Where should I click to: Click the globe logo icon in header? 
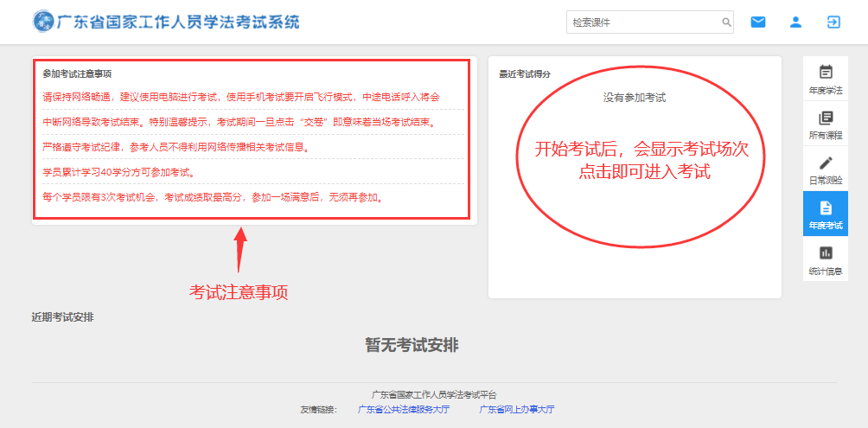(42, 22)
